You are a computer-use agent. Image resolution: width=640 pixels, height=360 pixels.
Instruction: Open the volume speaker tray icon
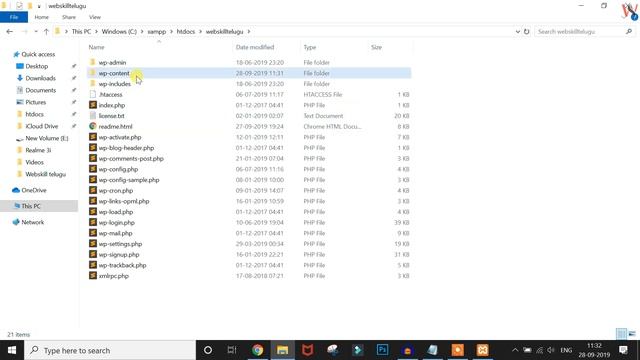click(551, 350)
